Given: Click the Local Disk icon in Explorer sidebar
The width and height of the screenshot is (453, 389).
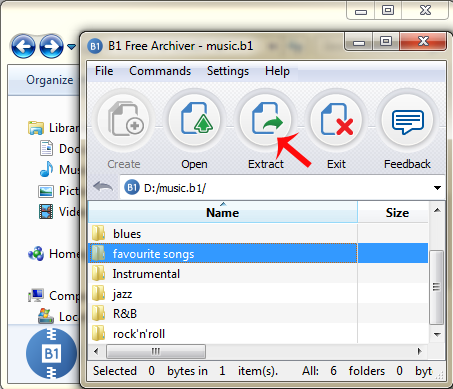Looking at the screenshot, I should point(46,316).
